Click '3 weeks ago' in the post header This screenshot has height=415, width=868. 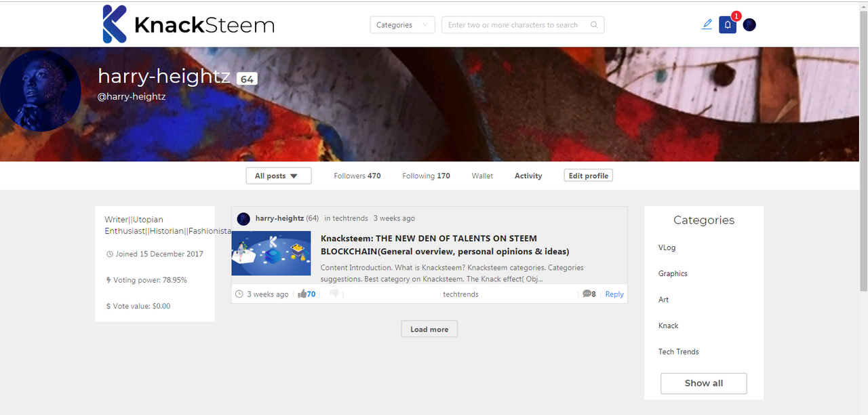click(394, 218)
